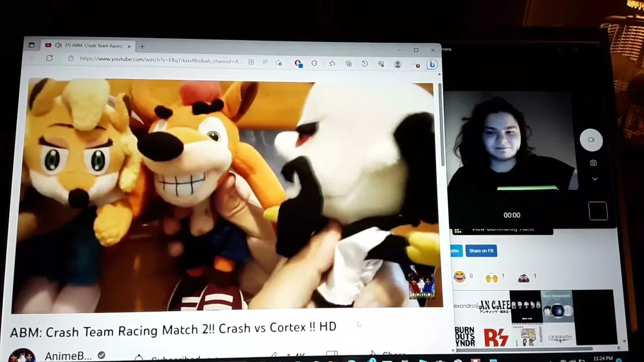View site information via the lock icon
The height and width of the screenshot is (362, 644).
point(71,59)
